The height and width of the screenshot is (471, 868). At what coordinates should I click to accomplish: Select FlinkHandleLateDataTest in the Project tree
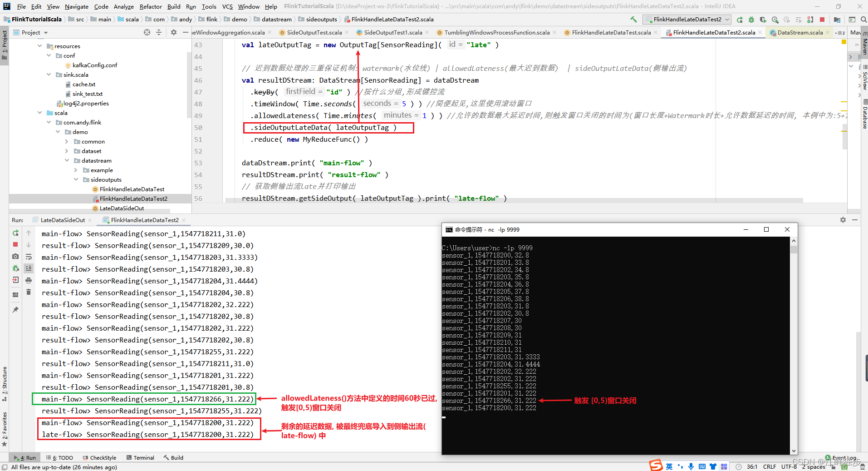coord(132,189)
